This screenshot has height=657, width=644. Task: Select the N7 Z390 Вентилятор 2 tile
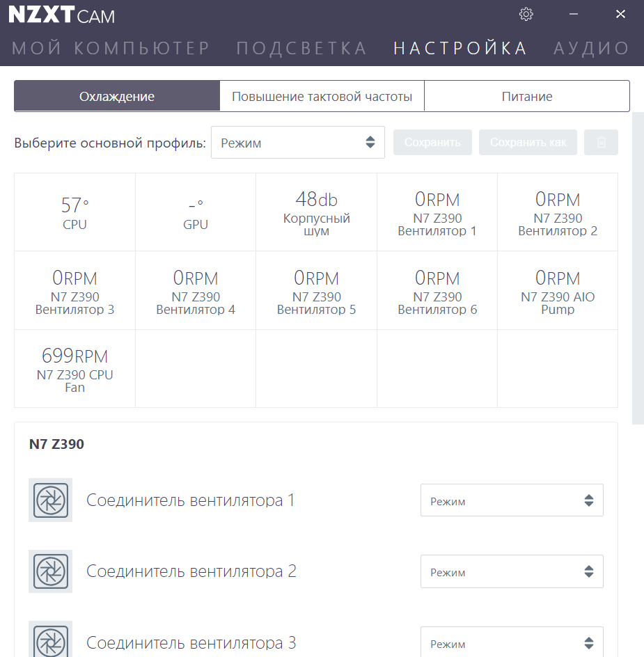pos(558,212)
